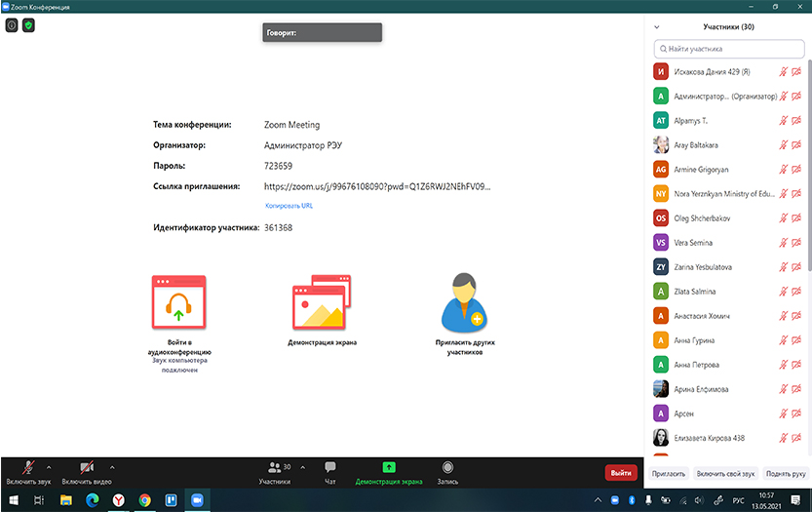Select participant Анна Петрова

(x=729, y=365)
